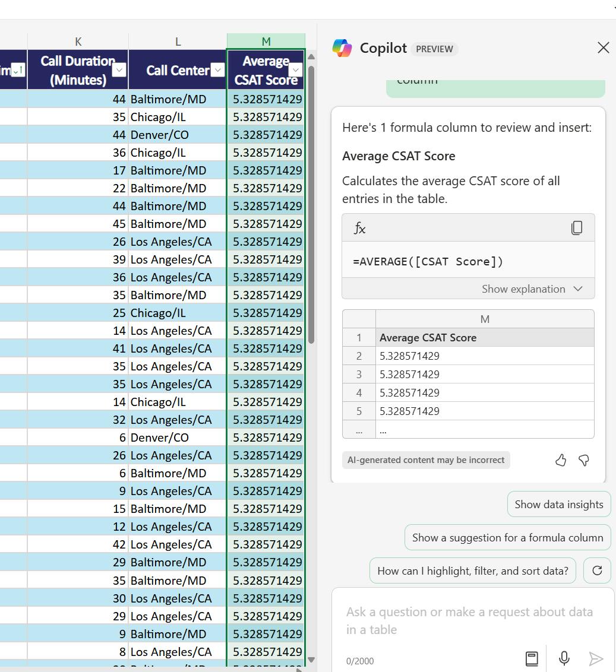Click preview row number 3
The image size is (616, 672).
click(x=359, y=374)
